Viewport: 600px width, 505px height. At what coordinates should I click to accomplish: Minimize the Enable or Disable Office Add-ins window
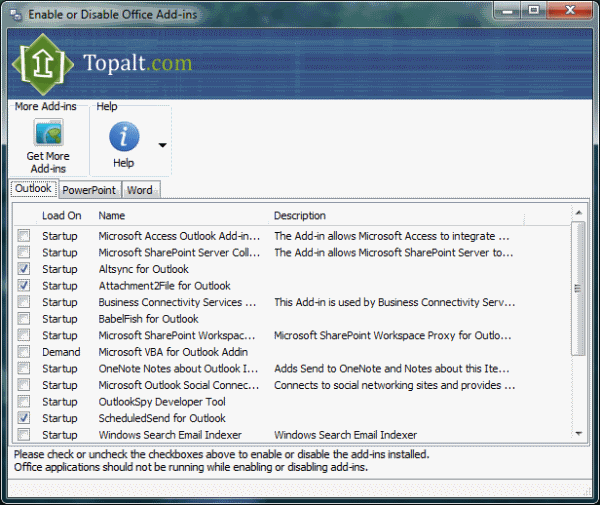[507, 10]
